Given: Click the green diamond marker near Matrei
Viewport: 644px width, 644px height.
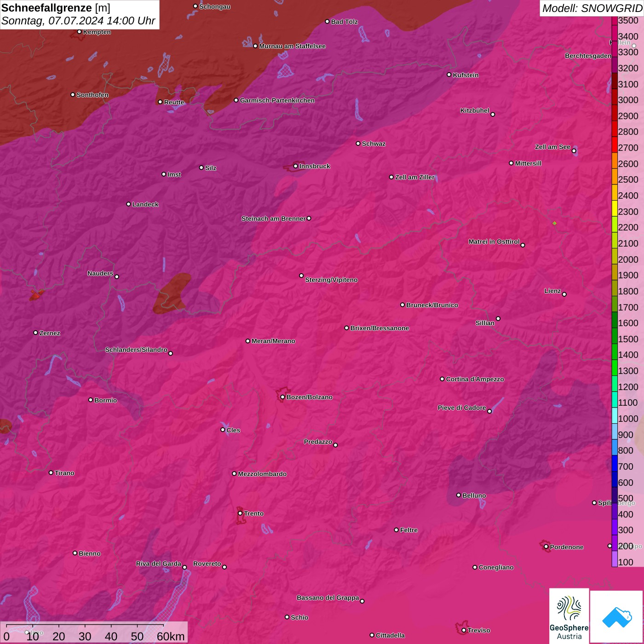Looking at the screenshot, I should [x=554, y=223].
